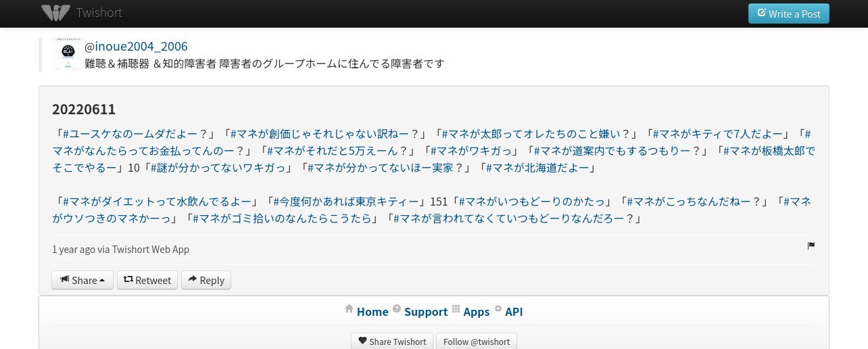This screenshot has height=349, width=868.
Task: Click the Write a Post button
Action: point(788,14)
